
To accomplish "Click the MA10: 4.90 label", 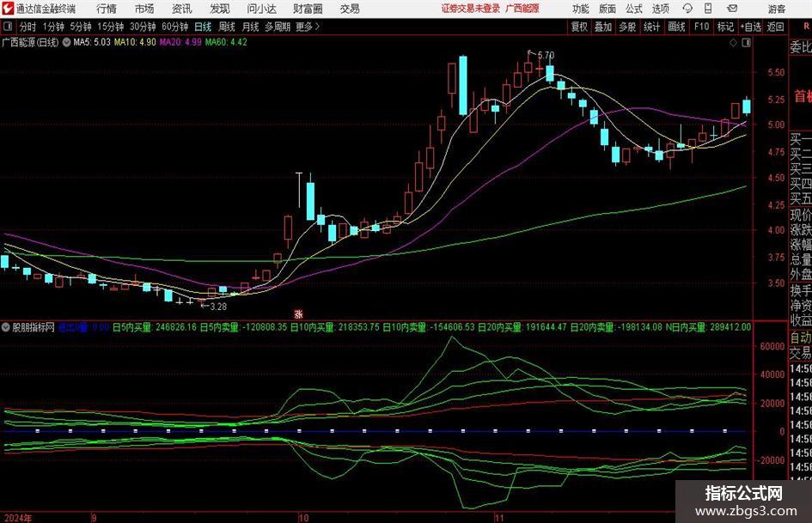I will pos(135,42).
